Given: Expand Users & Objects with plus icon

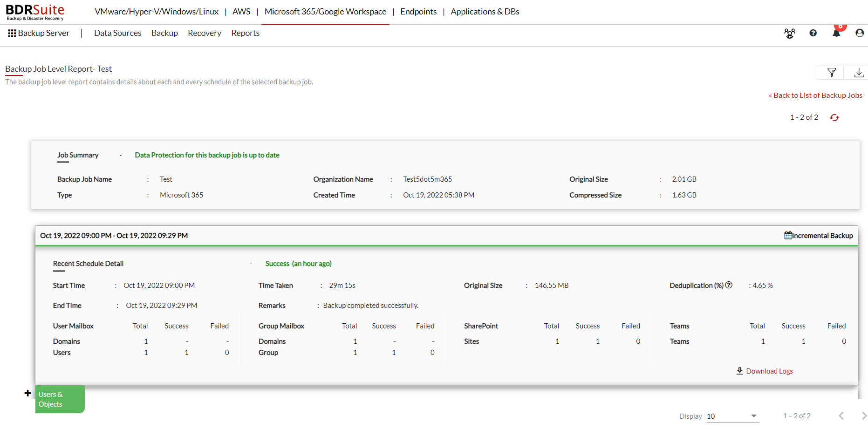Looking at the screenshot, I should 28,393.
